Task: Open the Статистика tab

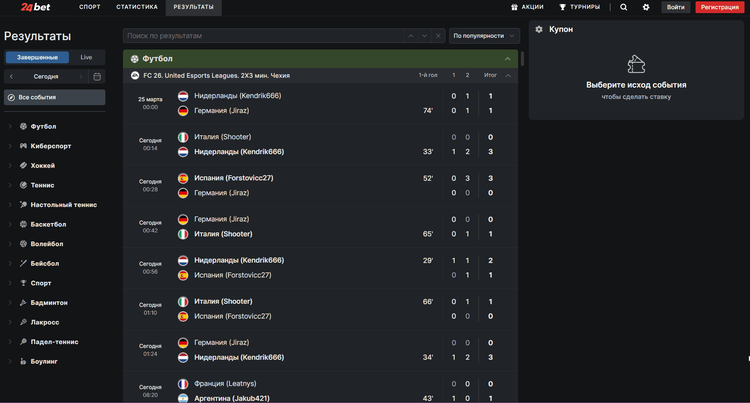Action: 137,7
